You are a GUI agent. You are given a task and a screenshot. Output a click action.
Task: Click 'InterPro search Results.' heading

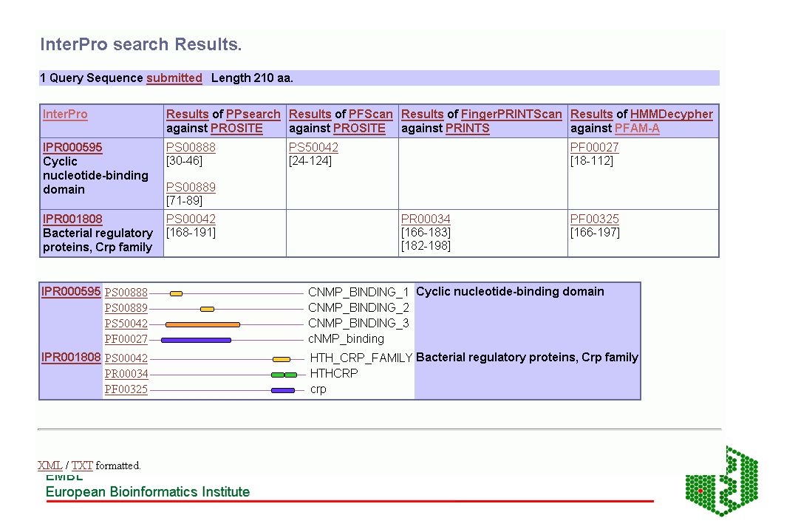point(141,44)
